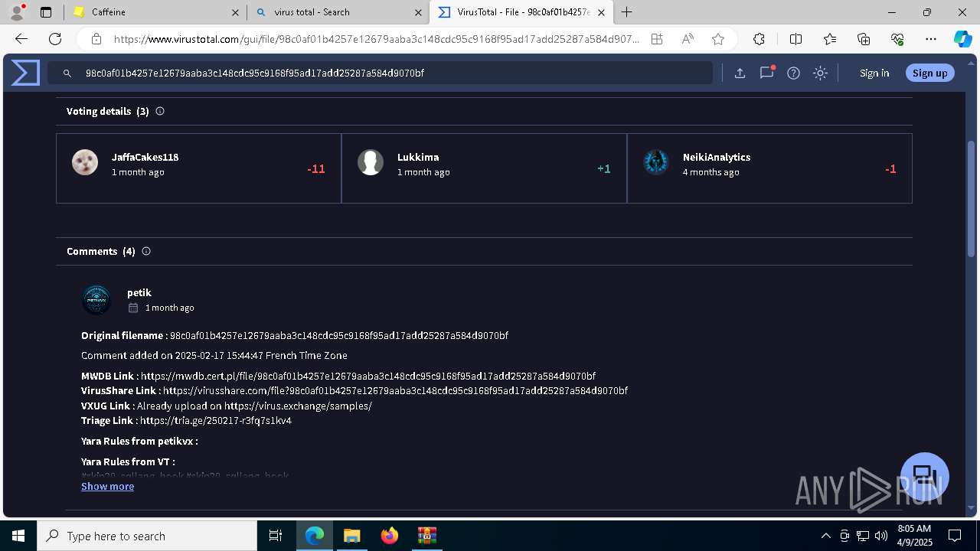Click the virus.exchange samples link
The width and height of the screenshot is (980, 551).
coord(298,406)
